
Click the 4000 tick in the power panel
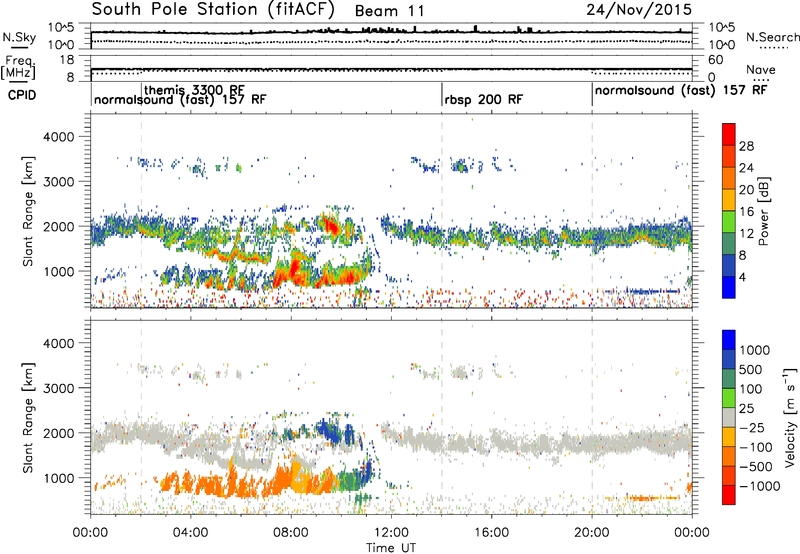(x=58, y=137)
